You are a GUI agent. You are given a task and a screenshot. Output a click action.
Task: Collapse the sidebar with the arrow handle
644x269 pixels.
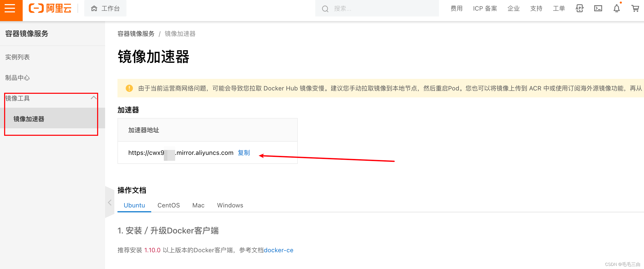click(110, 202)
